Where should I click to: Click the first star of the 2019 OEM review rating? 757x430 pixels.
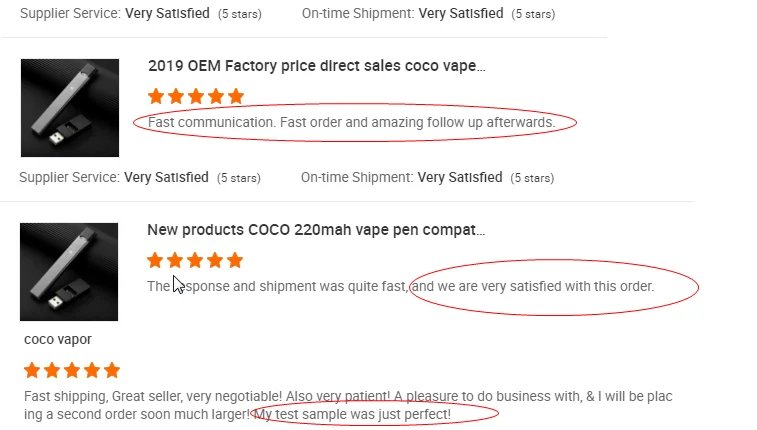(x=156, y=97)
